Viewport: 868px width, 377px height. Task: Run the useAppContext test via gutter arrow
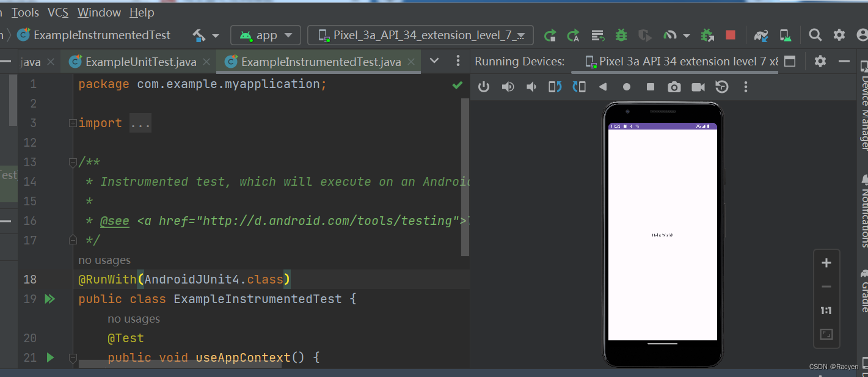point(49,357)
